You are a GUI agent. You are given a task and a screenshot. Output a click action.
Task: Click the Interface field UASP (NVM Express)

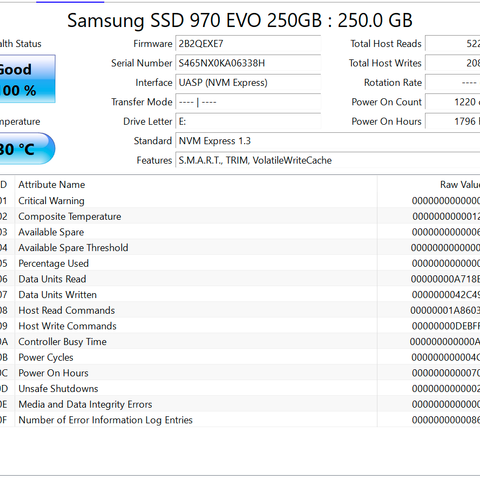coord(248,82)
